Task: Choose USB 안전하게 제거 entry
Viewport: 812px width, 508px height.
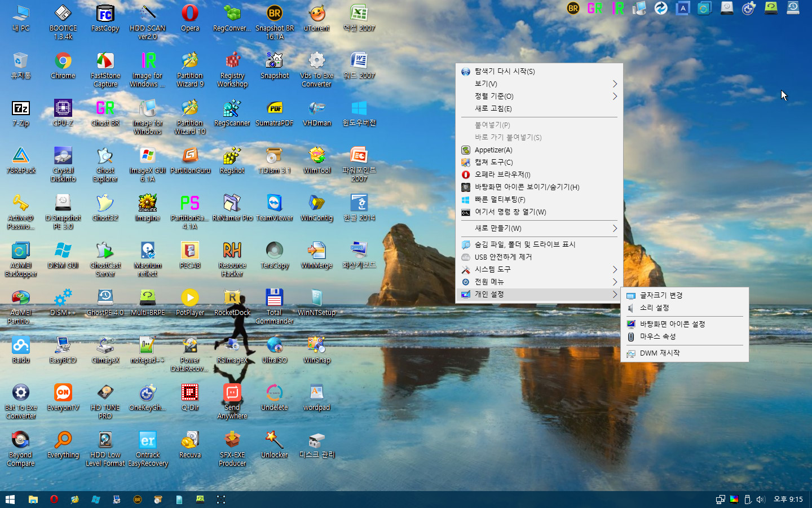Action: coord(539,257)
